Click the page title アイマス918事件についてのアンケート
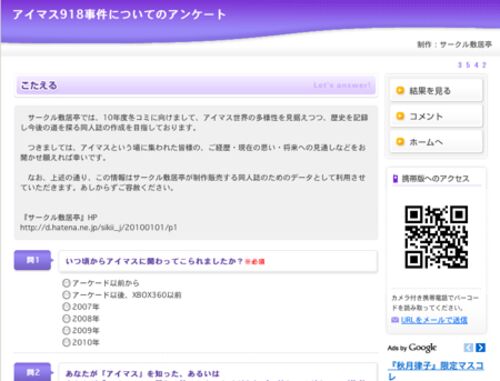Viewport: 500px width, 381px height. (x=119, y=15)
